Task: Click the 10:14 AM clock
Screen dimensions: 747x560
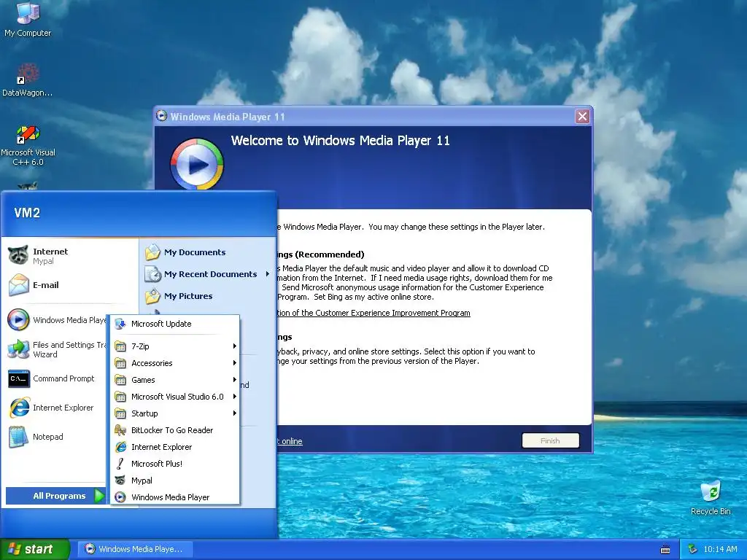Action: coord(720,549)
